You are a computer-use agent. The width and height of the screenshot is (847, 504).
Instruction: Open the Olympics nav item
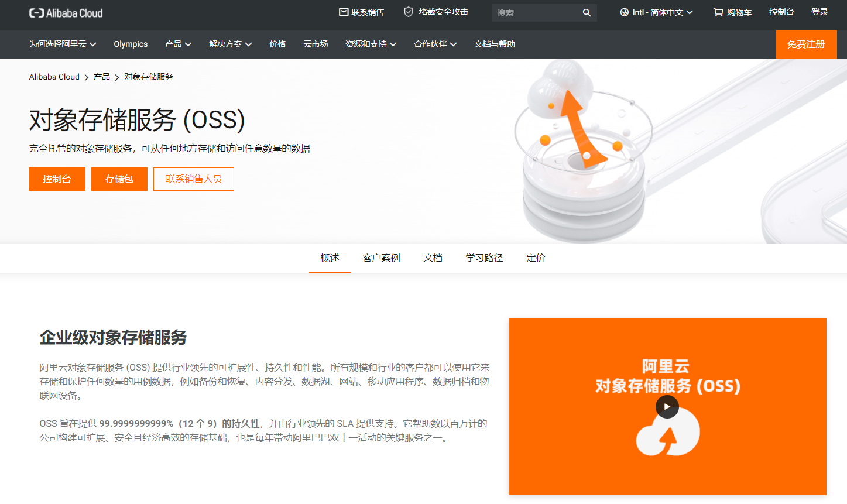(x=131, y=44)
